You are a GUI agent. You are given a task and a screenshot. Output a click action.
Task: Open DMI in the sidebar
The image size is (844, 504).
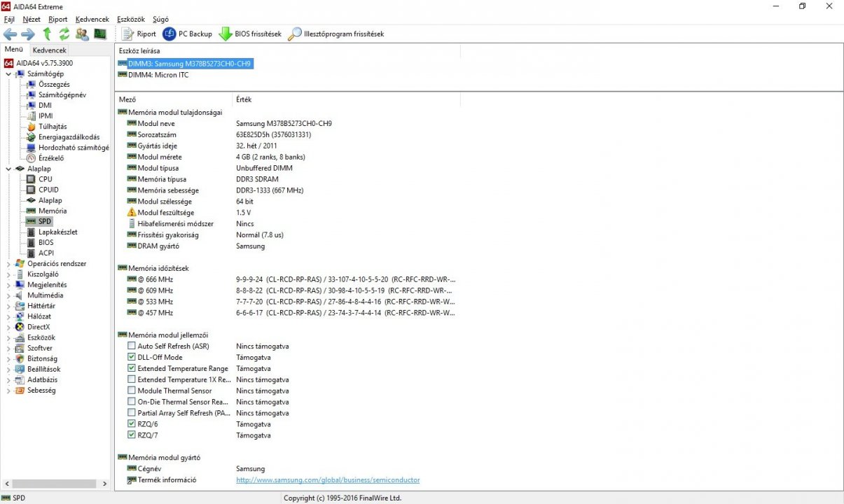pyautogui.click(x=45, y=105)
